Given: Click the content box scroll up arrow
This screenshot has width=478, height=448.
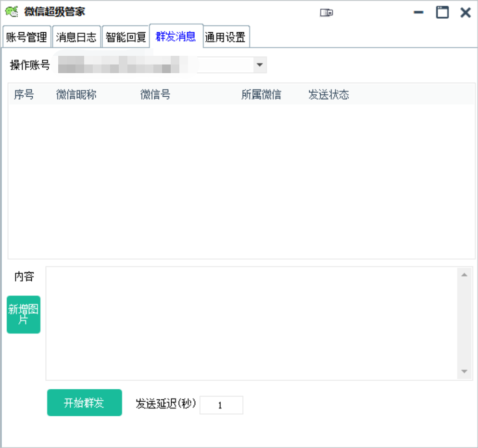Looking at the screenshot, I should tap(464, 275).
